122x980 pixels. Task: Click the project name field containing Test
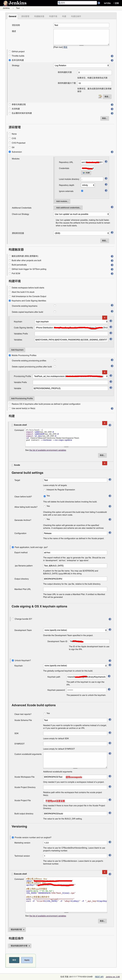point(81,25)
